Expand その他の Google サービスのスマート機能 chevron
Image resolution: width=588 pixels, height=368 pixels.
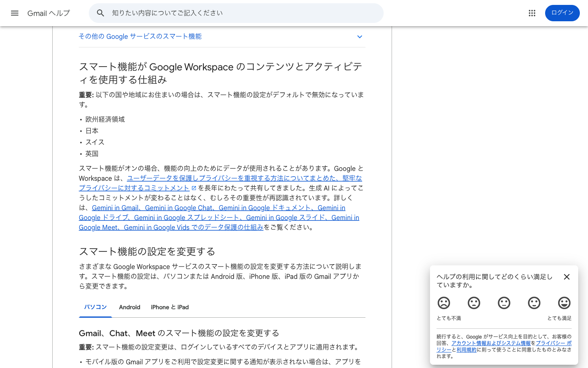click(x=360, y=37)
